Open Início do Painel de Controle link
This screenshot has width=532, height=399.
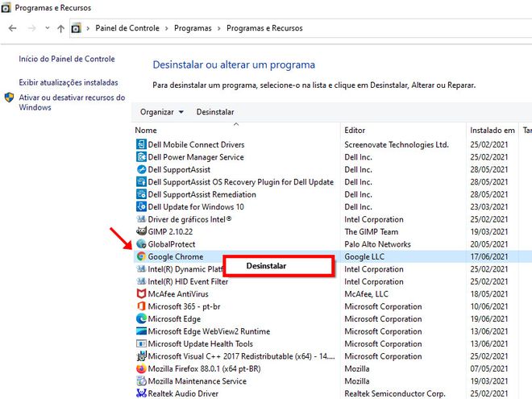pos(67,59)
